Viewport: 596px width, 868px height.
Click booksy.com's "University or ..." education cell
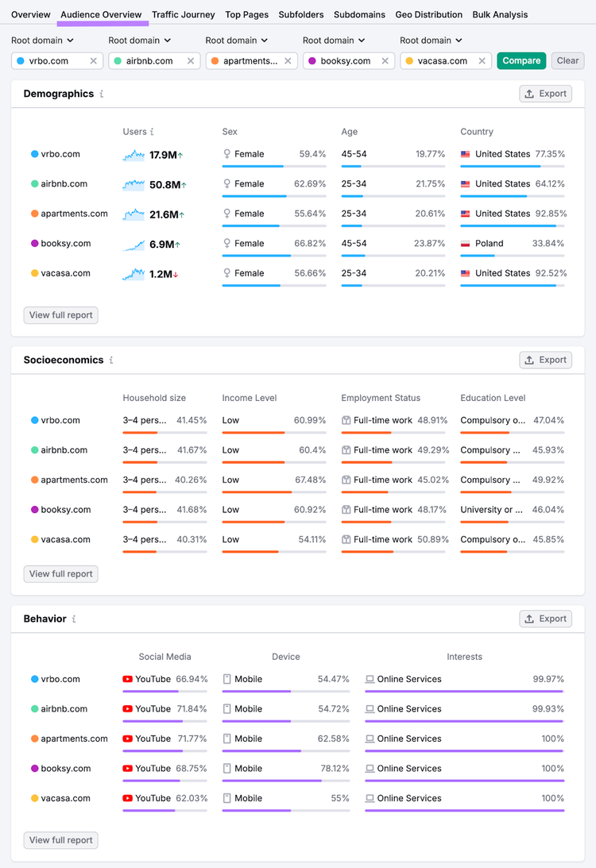[x=492, y=510]
